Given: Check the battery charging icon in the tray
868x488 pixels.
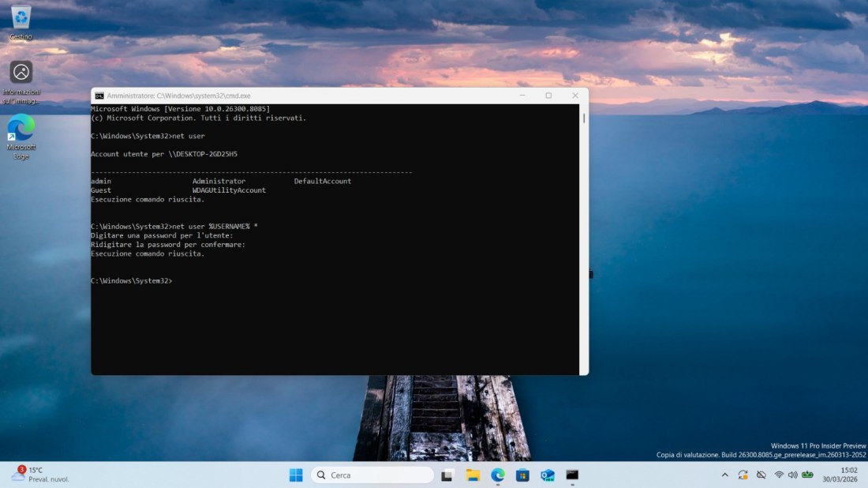Looking at the screenshot, I should click(x=806, y=475).
